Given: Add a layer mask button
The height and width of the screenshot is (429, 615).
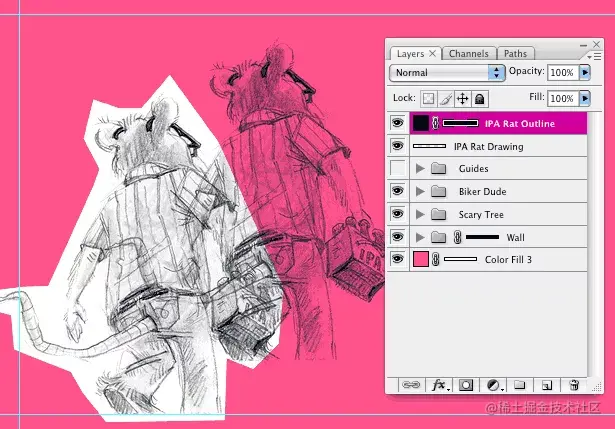Looking at the screenshot, I should point(466,385).
